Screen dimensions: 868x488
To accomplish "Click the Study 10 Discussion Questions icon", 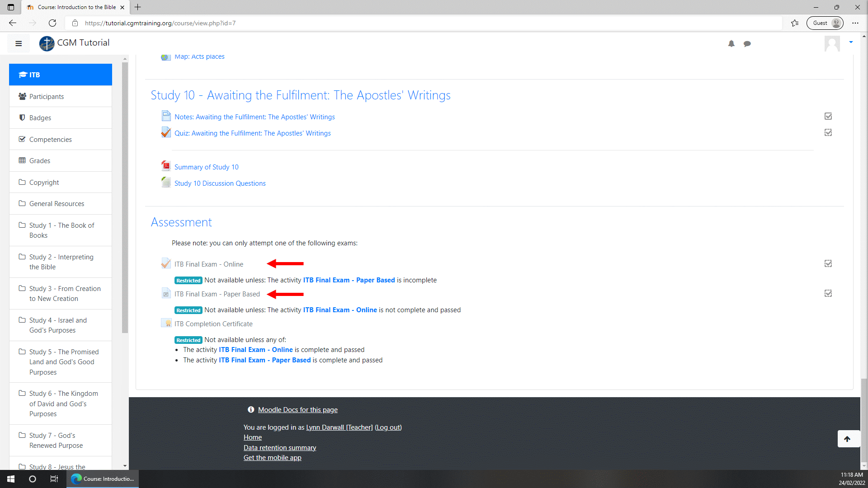I will click(166, 183).
